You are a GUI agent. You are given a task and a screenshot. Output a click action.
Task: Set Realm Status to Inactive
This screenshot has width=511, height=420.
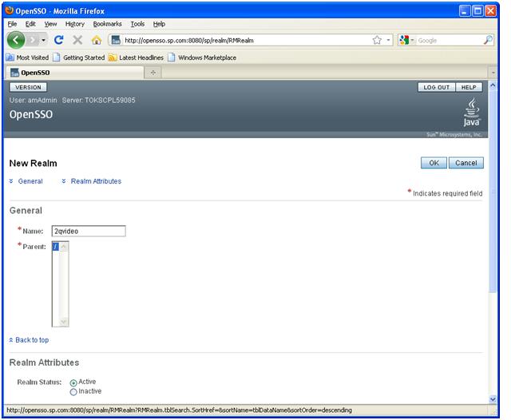[73, 391]
